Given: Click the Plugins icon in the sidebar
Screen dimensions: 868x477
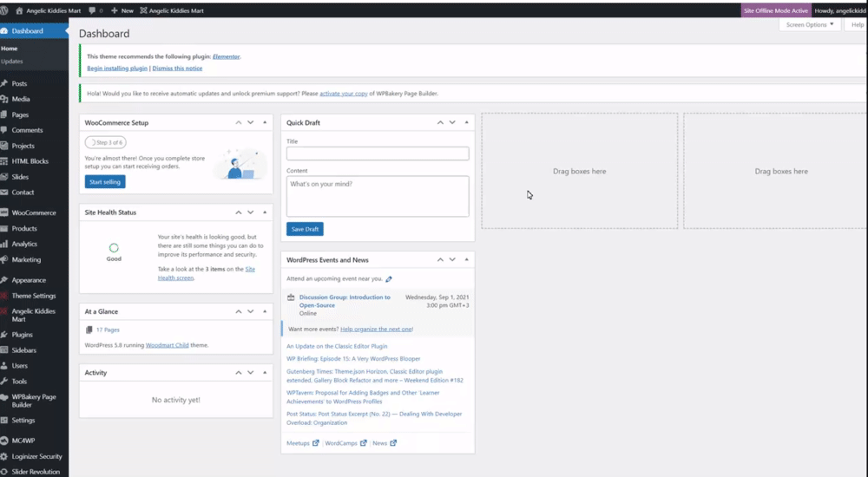Looking at the screenshot, I should tap(3, 335).
